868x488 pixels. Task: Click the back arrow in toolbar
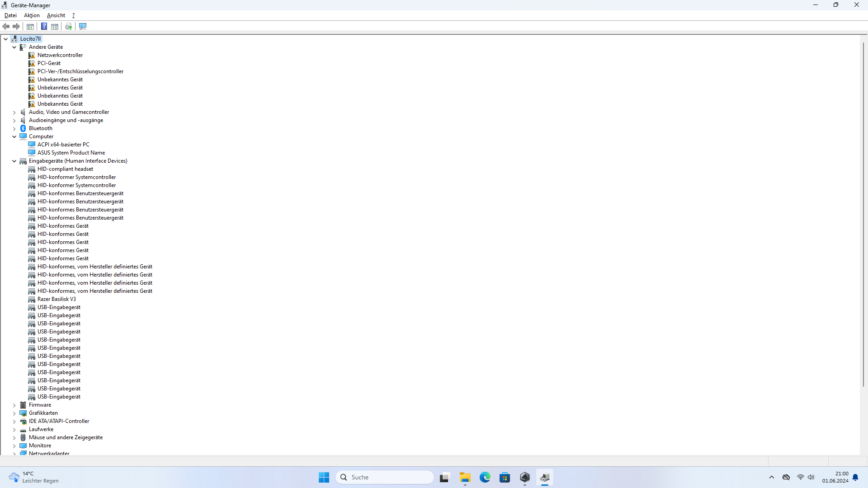click(6, 27)
